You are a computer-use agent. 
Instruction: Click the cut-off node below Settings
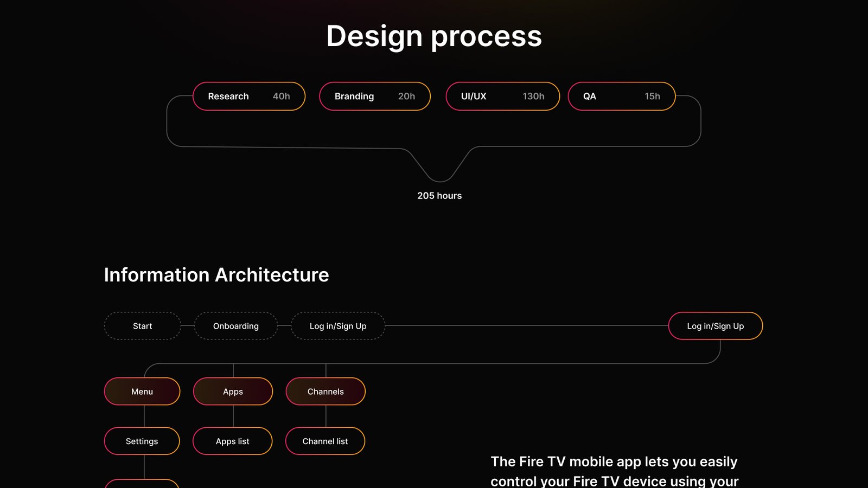(142, 484)
